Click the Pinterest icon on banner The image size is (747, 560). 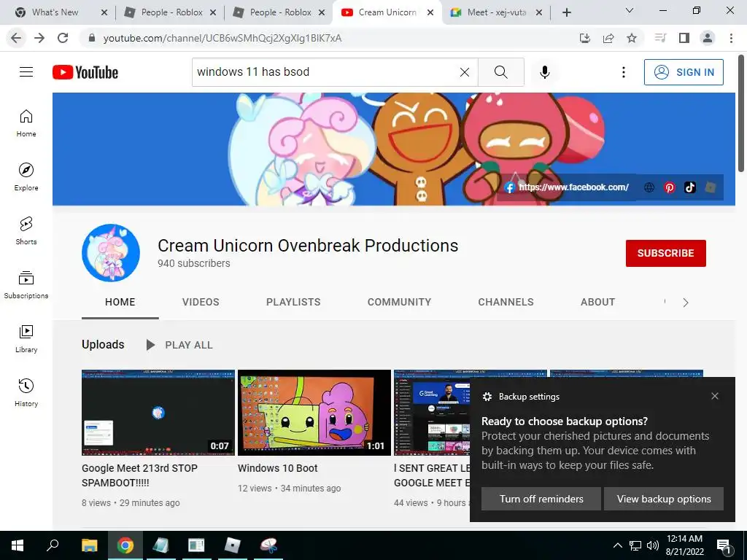[x=670, y=187]
